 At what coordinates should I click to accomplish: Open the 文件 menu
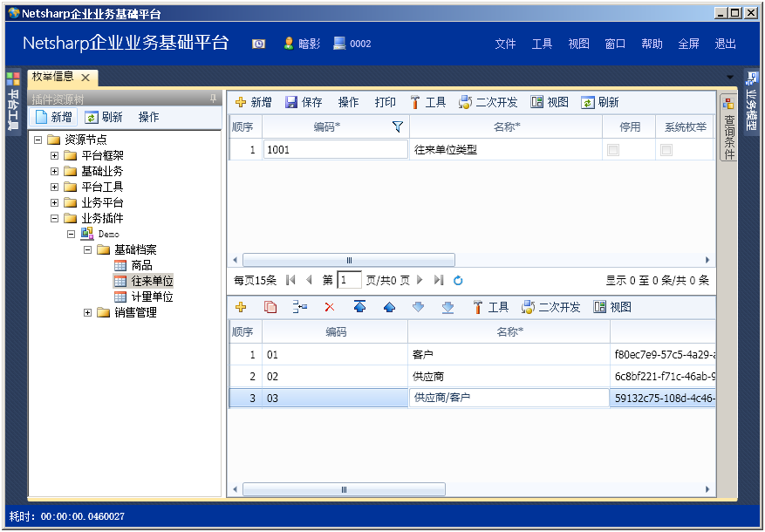(505, 44)
